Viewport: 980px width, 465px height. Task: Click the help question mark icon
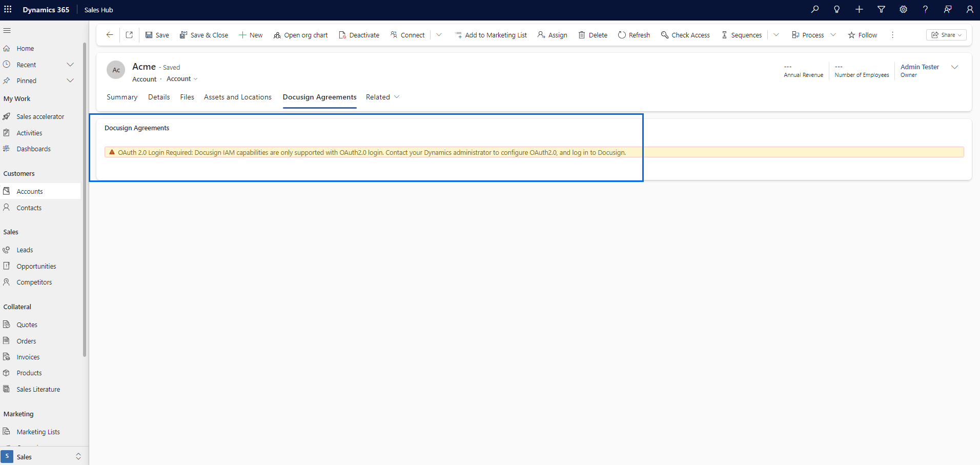pos(925,9)
